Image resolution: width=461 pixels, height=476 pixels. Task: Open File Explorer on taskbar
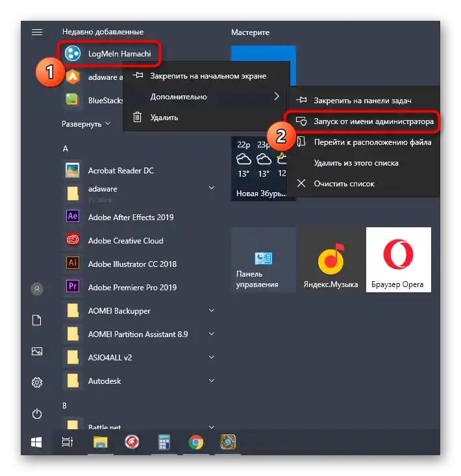(101, 442)
